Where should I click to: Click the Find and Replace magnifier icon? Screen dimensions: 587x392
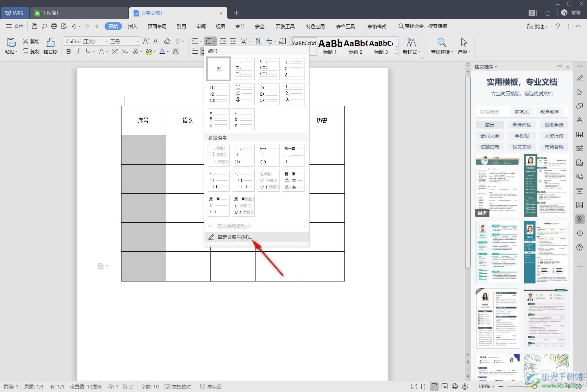pyautogui.click(x=442, y=42)
